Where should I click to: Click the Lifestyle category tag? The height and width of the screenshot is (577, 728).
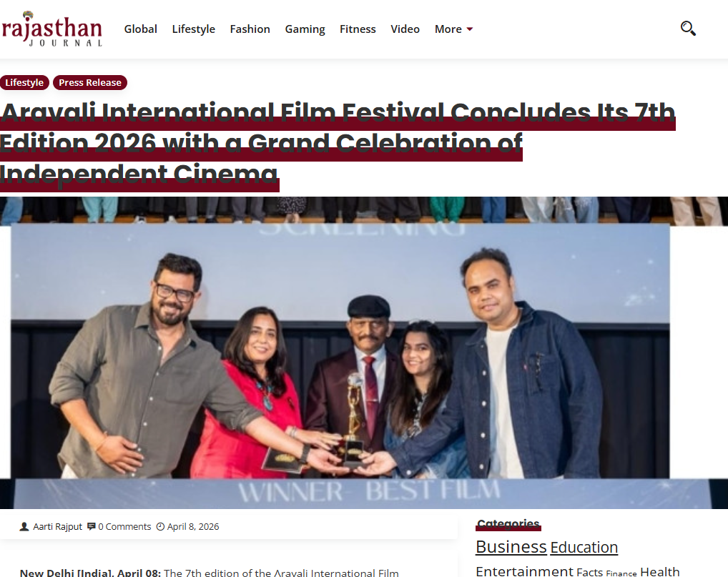[24, 83]
